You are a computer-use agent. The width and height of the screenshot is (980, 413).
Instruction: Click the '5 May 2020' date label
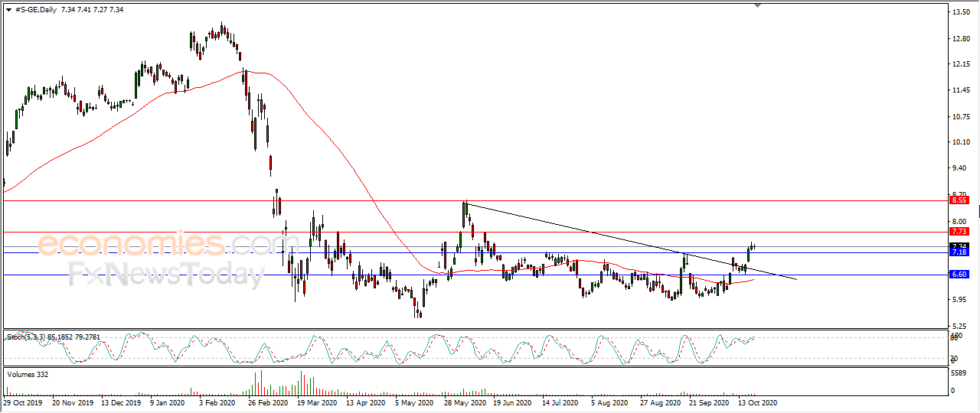pos(413,402)
